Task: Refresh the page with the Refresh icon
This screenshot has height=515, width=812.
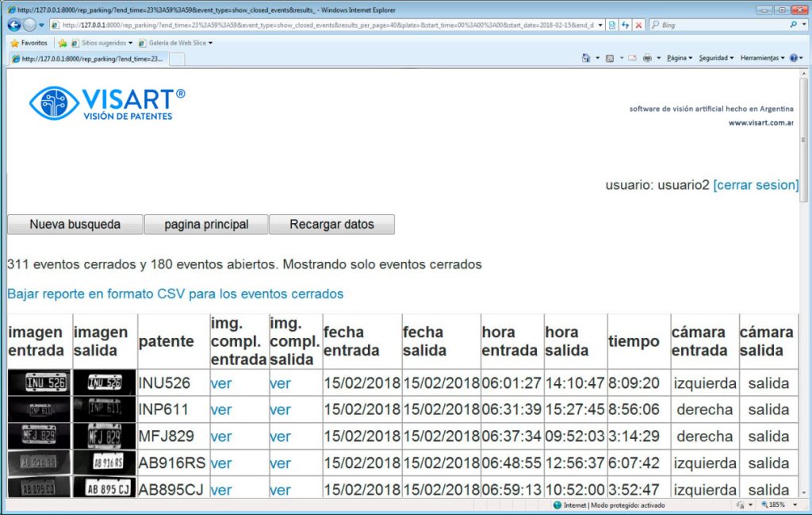Action: (626, 25)
